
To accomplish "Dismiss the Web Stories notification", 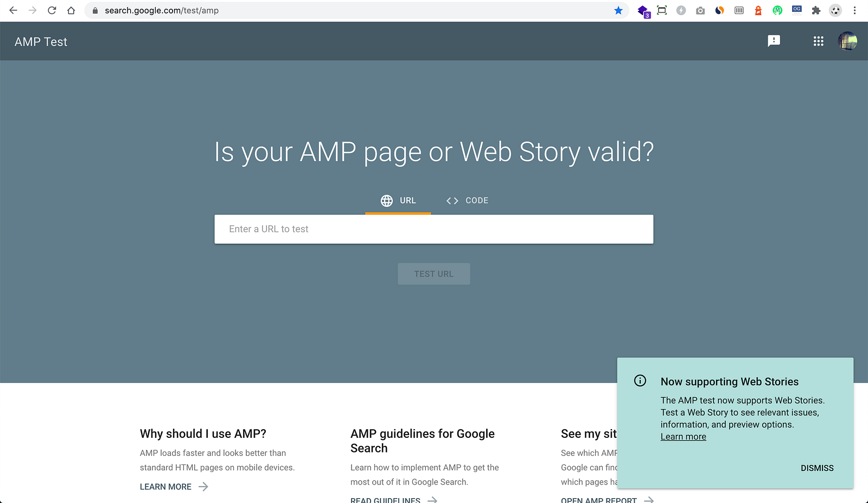I will 817,468.
